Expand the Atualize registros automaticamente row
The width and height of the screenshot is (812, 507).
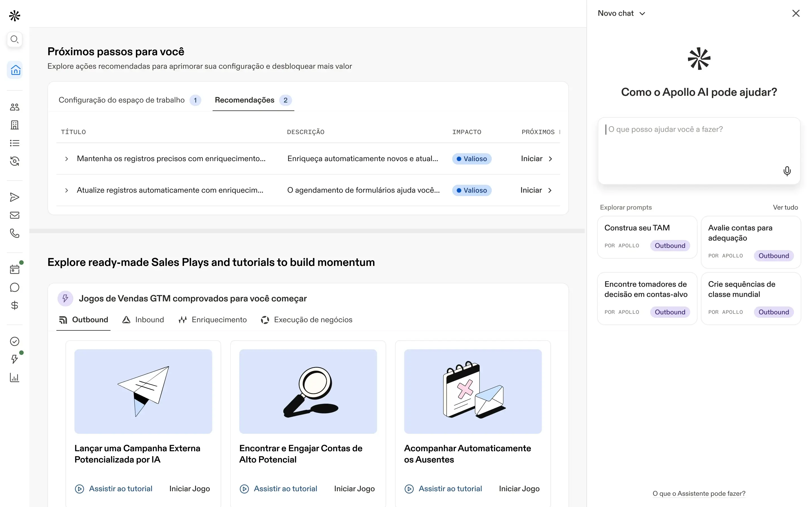point(67,190)
